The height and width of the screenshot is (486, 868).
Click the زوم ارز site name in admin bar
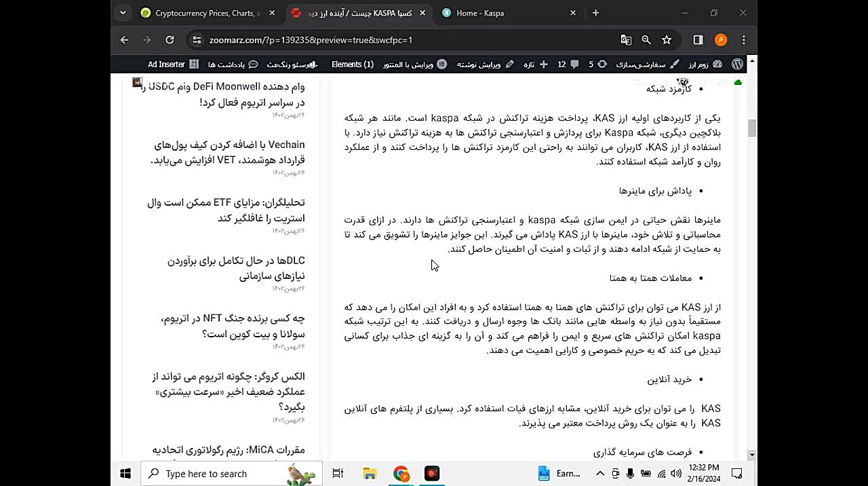(x=704, y=64)
